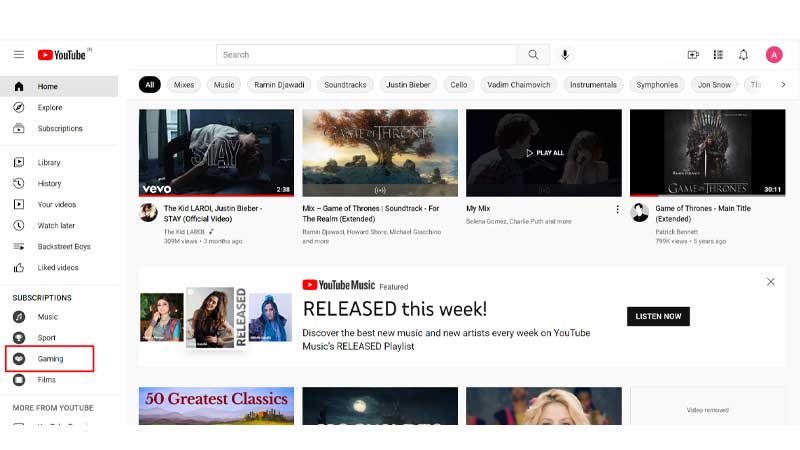800x450 pixels.
Task: Click the YouTube logo
Action: pos(62,55)
